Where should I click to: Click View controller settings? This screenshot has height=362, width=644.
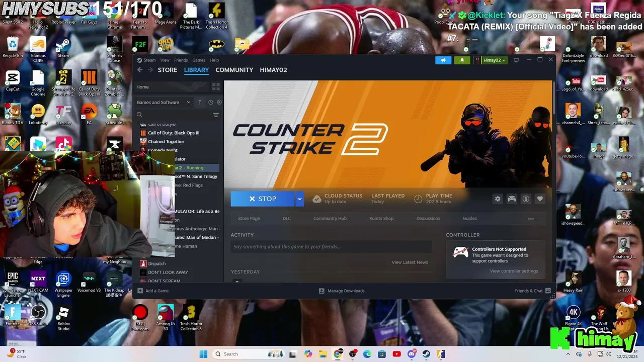(x=514, y=271)
